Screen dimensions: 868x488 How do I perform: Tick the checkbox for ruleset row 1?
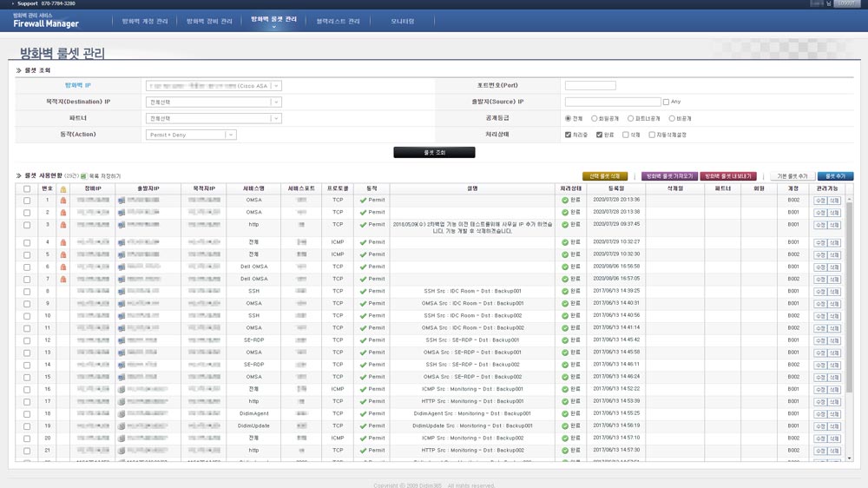pyautogui.click(x=27, y=201)
